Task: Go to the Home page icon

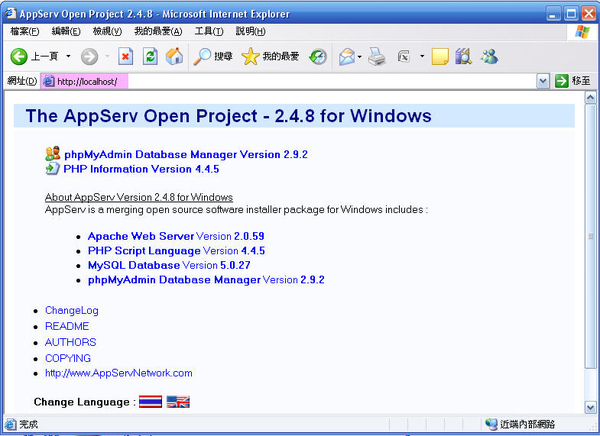Action: [174, 57]
